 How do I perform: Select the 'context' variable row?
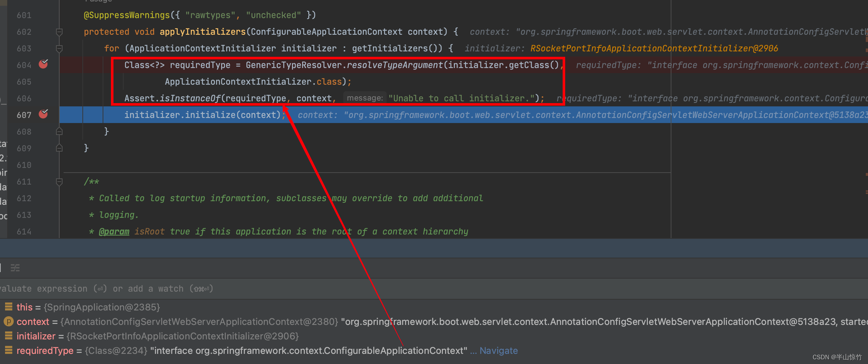(434, 322)
